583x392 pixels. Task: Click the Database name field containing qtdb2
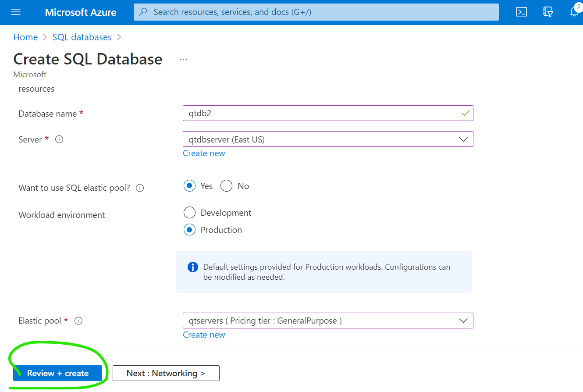point(328,113)
